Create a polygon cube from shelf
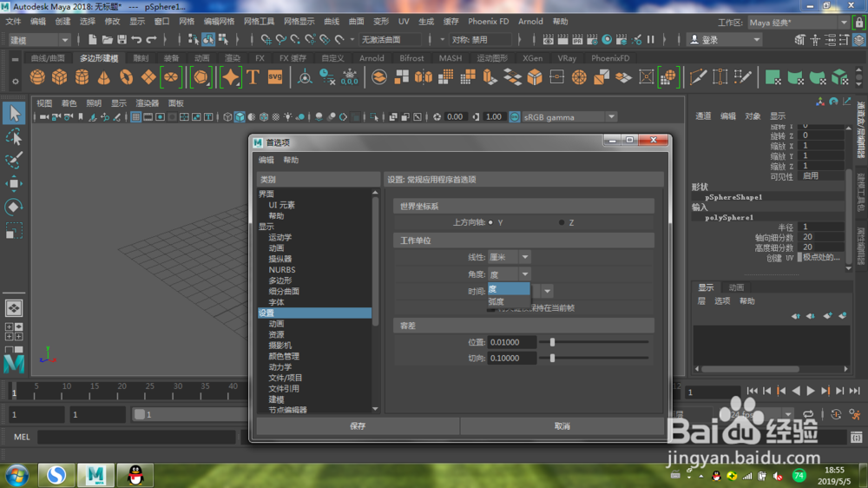Viewport: 868px width, 488px height. (59, 77)
